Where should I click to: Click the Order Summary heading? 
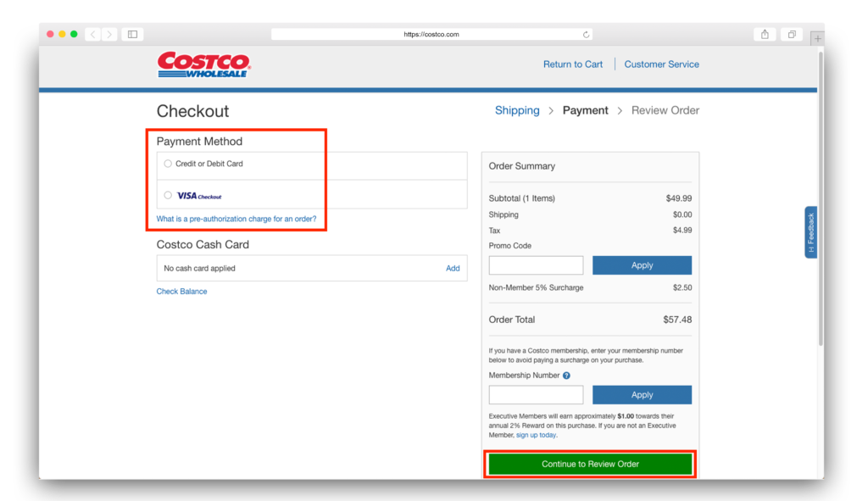point(521,166)
